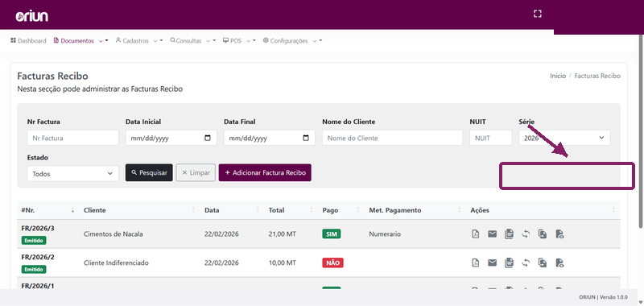Click the Pesquisar button

point(149,173)
